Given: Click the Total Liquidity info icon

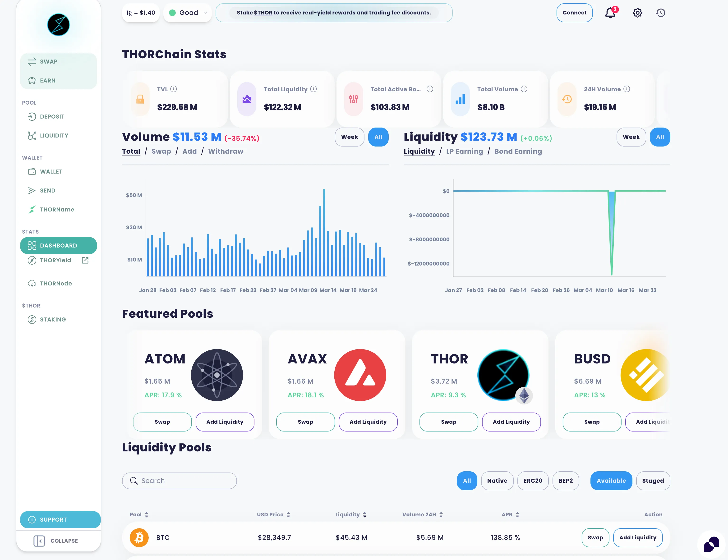Looking at the screenshot, I should click(313, 89).
